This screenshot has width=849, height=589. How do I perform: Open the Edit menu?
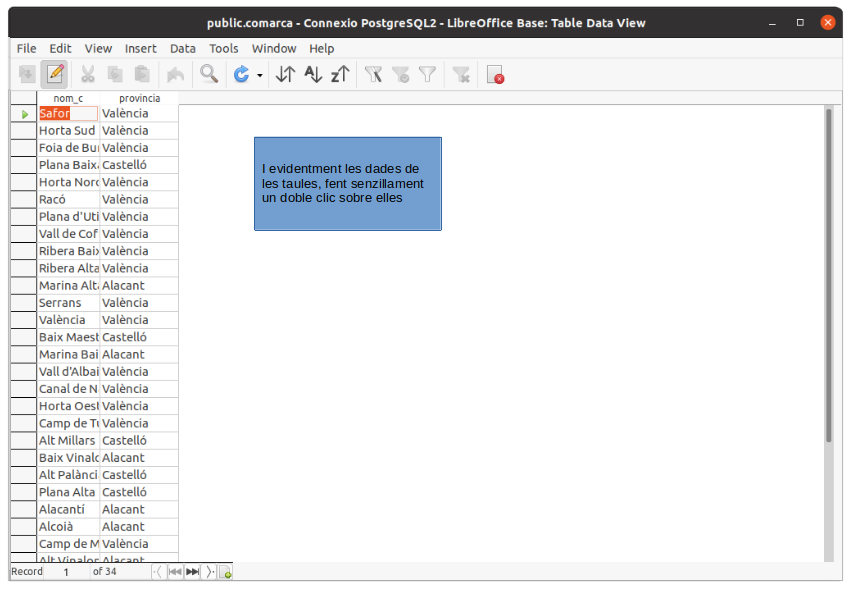pyautogui.click(x=60, y=49)
